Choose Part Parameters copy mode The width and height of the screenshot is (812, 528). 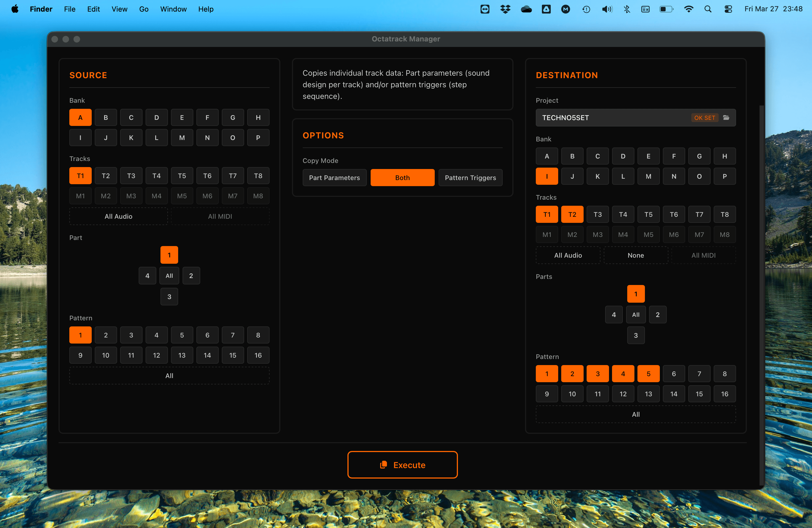pyautogui.click(x=334, y=178)
